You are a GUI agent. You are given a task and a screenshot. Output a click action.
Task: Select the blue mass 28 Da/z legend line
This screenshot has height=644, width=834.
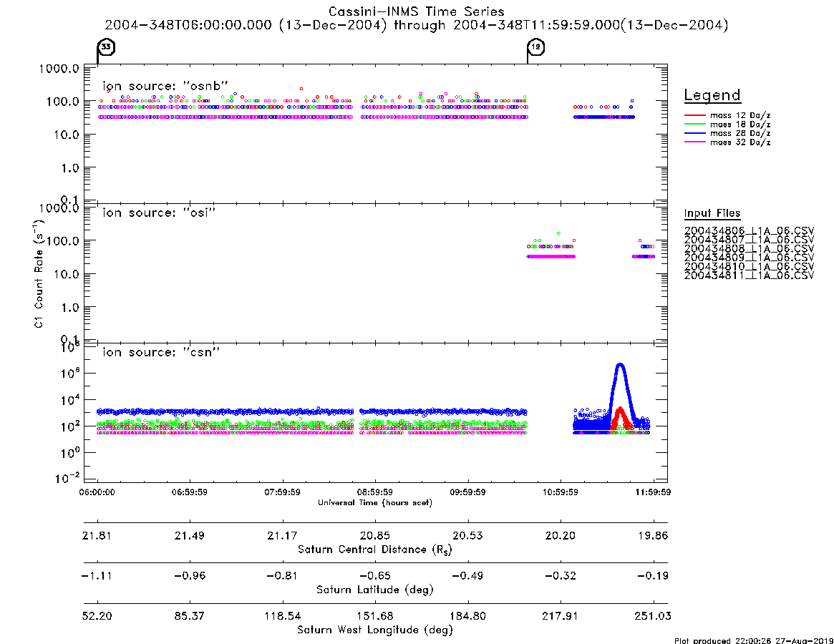click(x=694, y=134)
